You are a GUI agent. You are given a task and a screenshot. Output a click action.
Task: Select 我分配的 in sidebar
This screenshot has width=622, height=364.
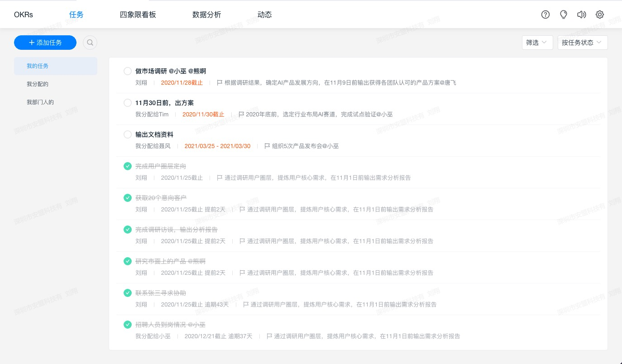point(56,84)
